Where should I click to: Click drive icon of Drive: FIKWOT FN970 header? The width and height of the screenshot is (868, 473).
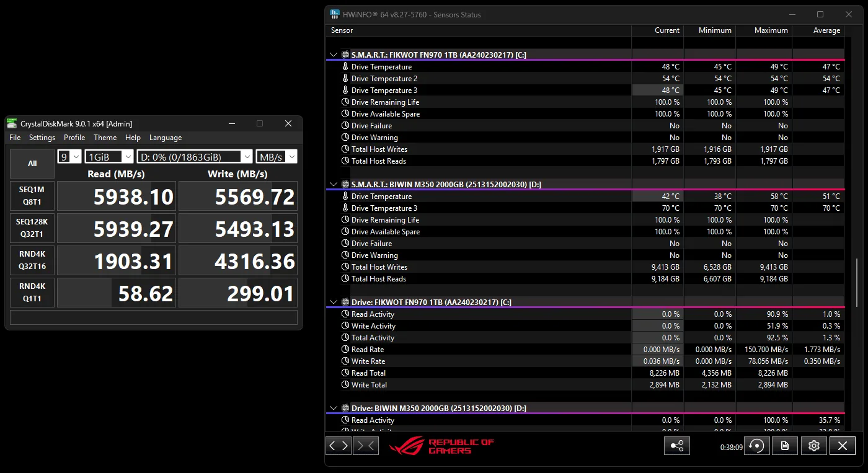(345, 302)
